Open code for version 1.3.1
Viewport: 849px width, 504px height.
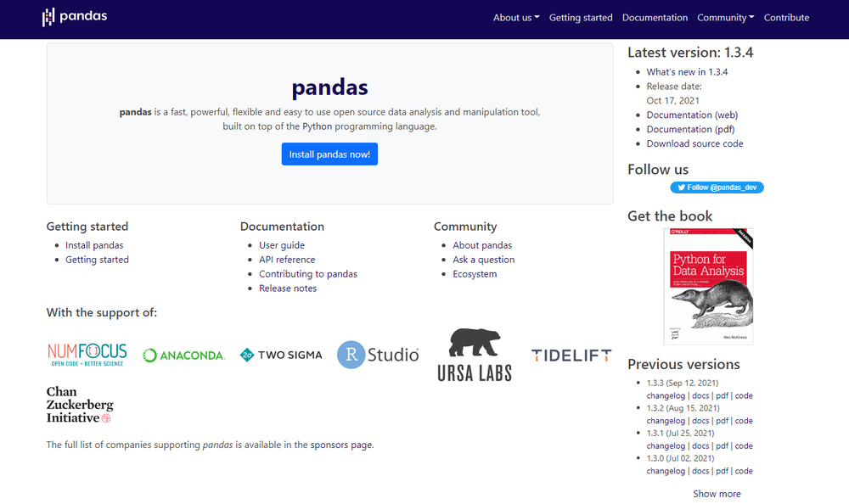(x=744, y=446)
